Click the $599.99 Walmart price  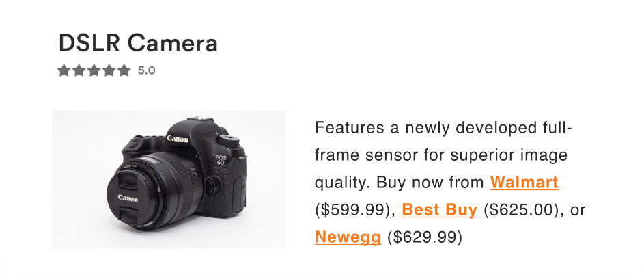352,210
